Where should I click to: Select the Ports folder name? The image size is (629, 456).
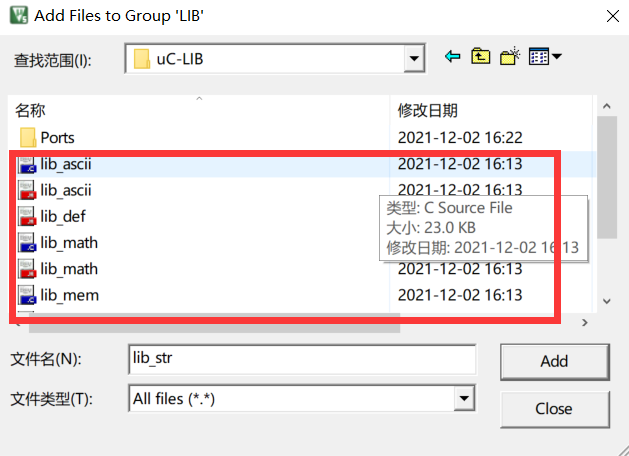point(57,138)
